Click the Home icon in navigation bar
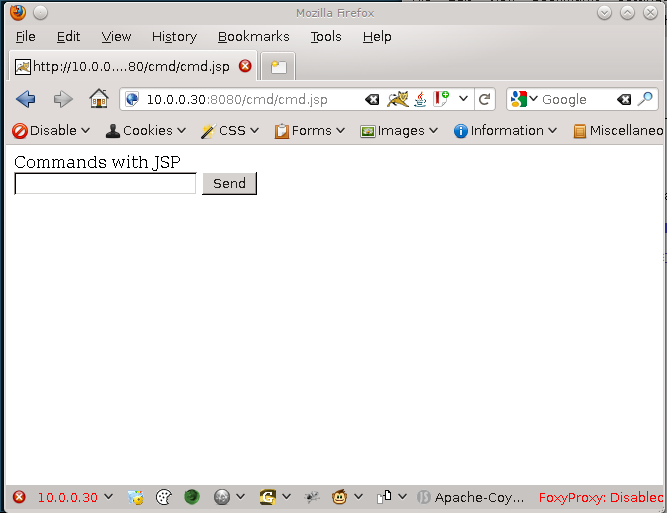The width and height of the screenshot is (667, 513). click(x=98, y=99)
